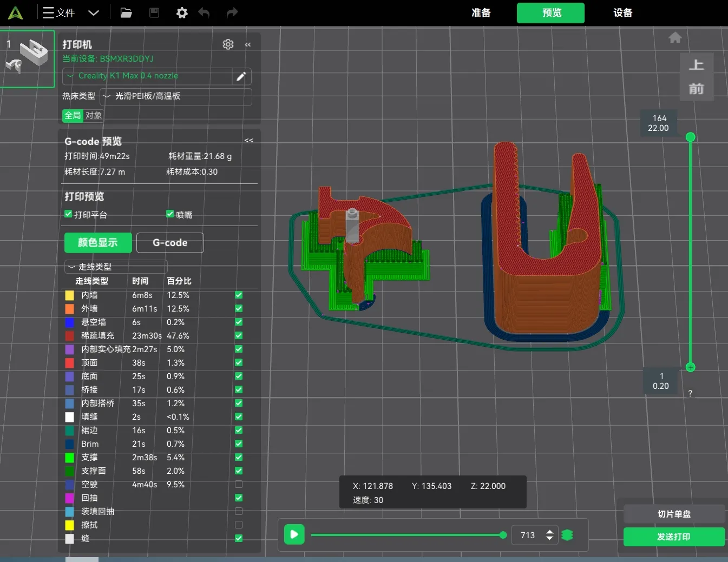
Task: Toggle the seam display checkbox
Action: point(239,539)
